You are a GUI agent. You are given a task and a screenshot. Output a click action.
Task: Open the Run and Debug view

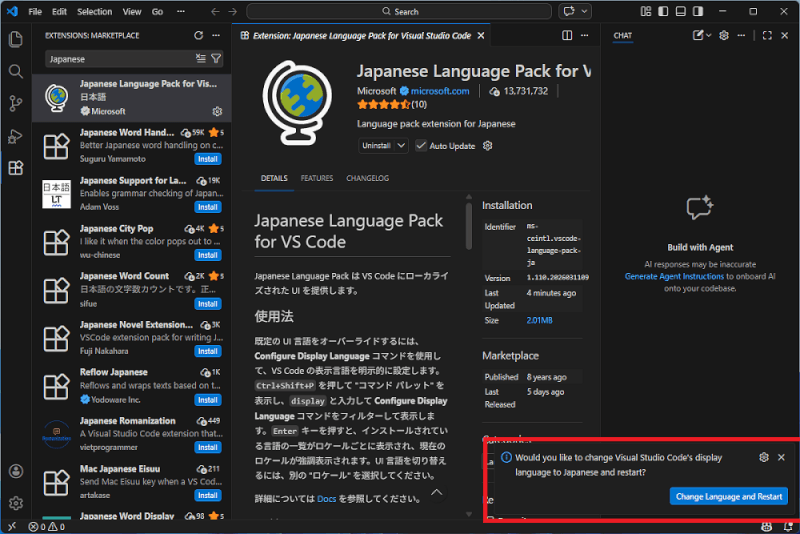coord(15,136)
